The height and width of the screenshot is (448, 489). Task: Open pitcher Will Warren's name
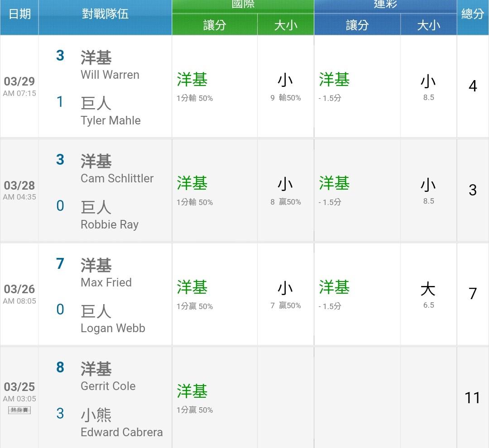(110, 75)
